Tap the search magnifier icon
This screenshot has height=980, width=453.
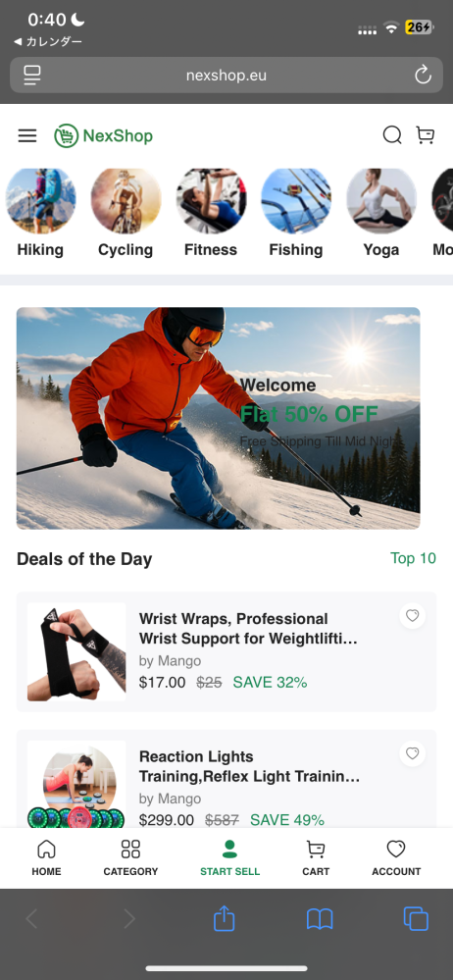[392, 135]
